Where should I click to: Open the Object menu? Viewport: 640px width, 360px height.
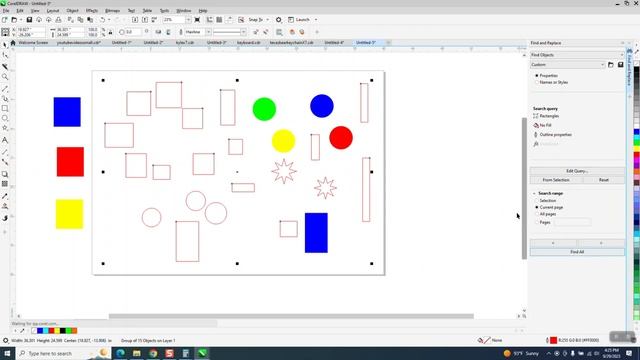click(x=72, y=11)
